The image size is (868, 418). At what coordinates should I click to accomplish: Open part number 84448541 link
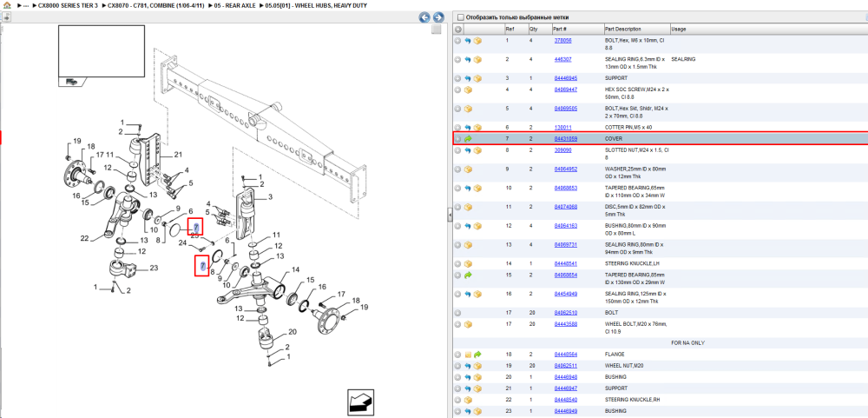point(566,264)
